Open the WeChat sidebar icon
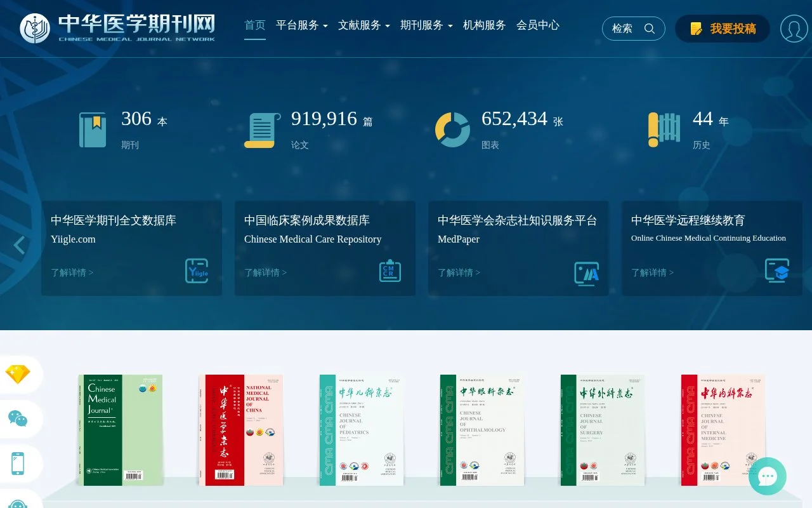Viewport: 812px width, 508px height. pos(18,418)
